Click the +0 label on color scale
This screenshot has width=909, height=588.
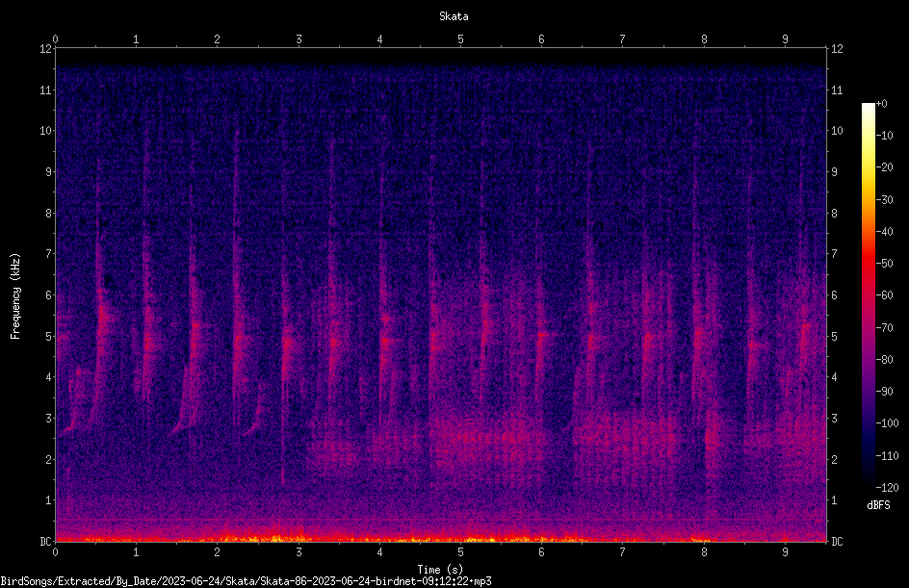coord(881,104)
